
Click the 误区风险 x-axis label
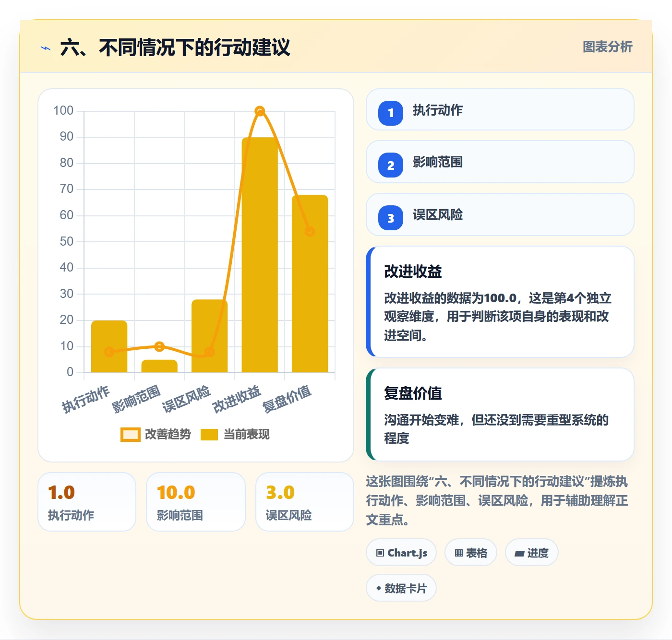[187, 399]
